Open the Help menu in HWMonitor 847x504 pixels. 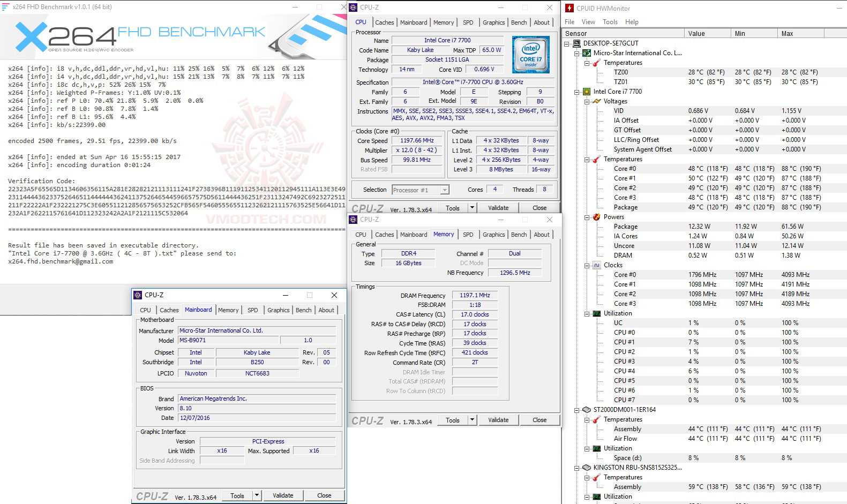click(632, 22)
